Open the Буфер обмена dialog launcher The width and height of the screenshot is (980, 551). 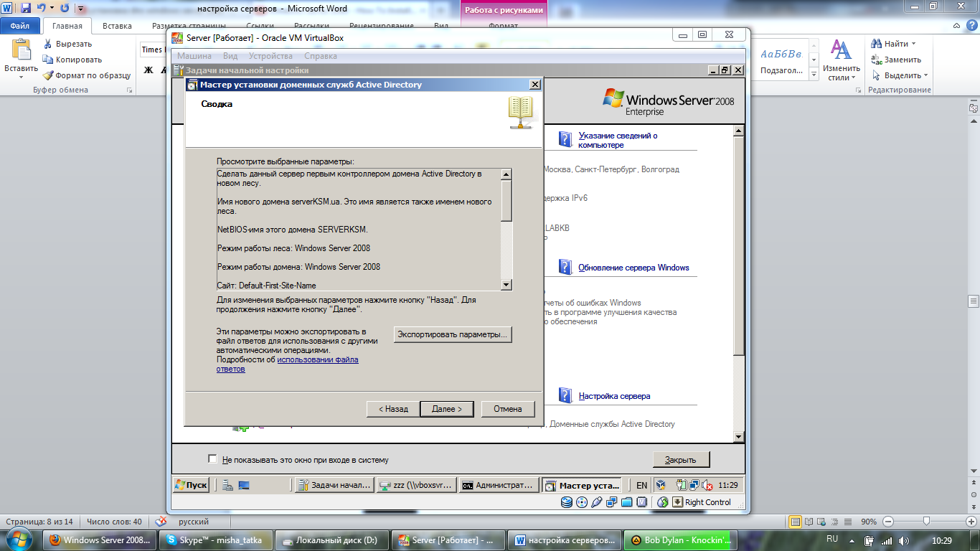(130, 90)
